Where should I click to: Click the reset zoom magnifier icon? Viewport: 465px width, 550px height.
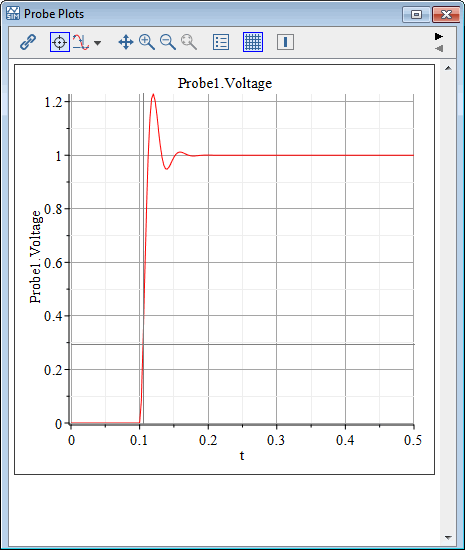[x=189, y=42]
